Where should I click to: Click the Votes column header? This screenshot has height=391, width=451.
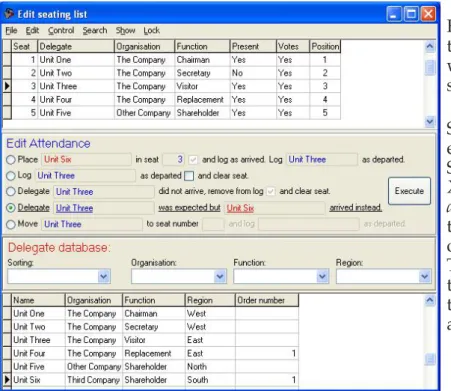pos(293,46)
